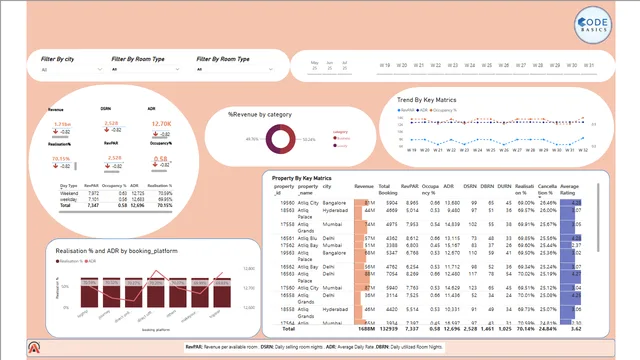This screenshot has height=360, width=640.
Task: Click property id '17562' Atliq Bay Mumbai row
Action: tap(427, 246)
